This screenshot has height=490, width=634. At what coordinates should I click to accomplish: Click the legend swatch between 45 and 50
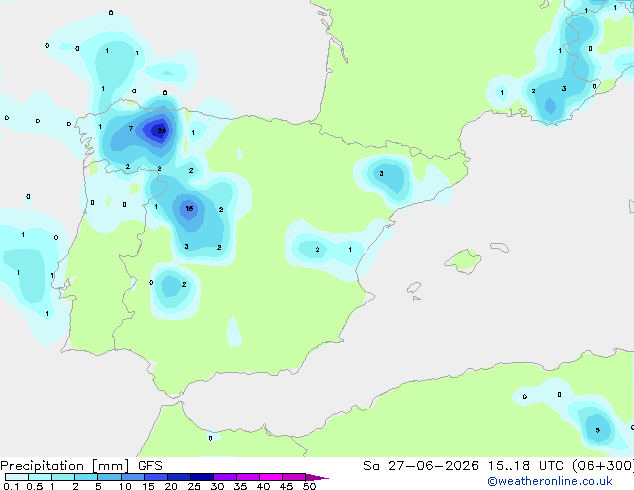294,477
